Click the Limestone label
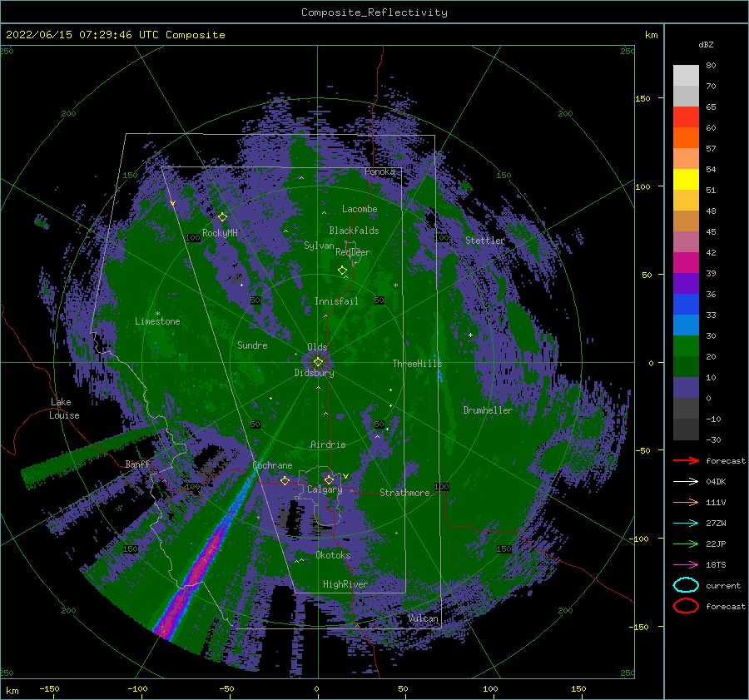Image resolution: width=749 pixels, height=700 pixels. 157,321
